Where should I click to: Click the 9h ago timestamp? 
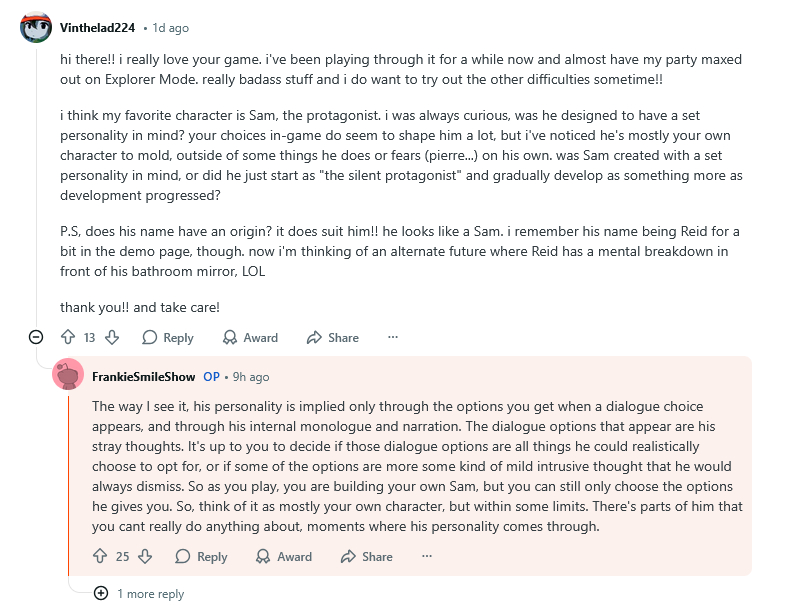click(x=251, y=377)
